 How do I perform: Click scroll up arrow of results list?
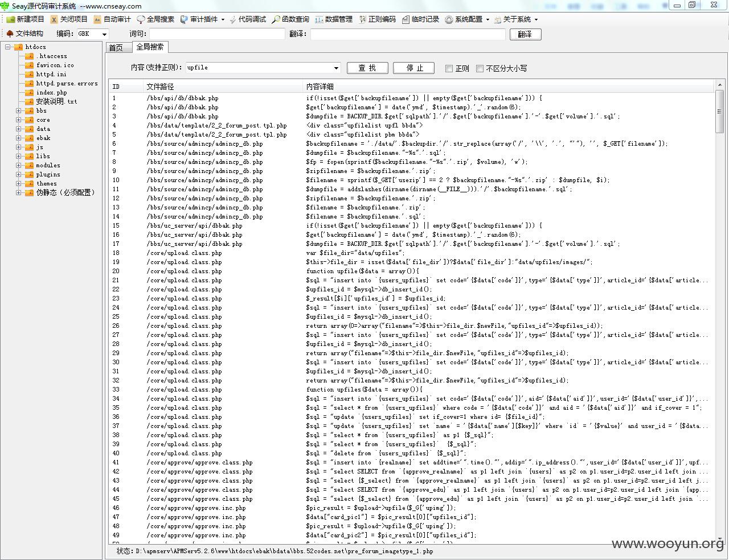(x=719, y=85)
